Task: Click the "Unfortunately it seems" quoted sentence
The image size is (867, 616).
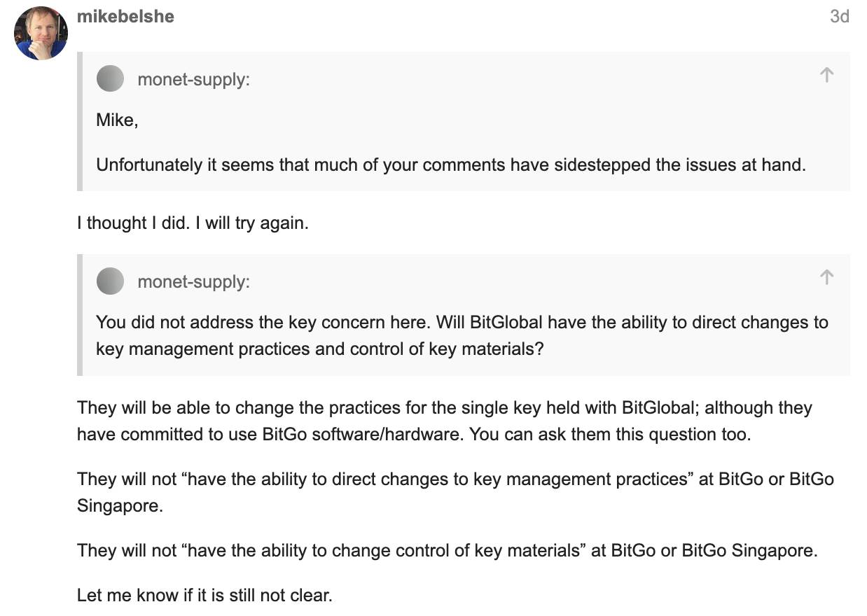Action: point(451,165)
